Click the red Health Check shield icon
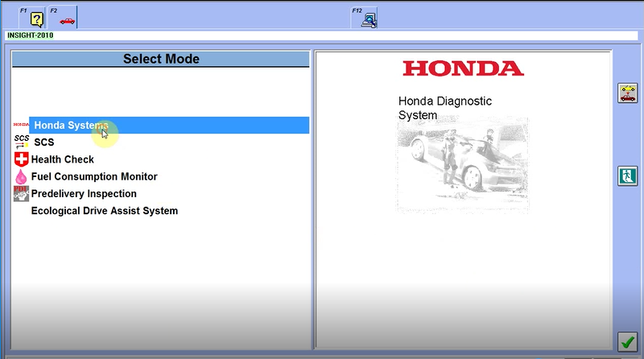Image resolution: width=644 pixels, height=359 pixels. coord(22,159)
